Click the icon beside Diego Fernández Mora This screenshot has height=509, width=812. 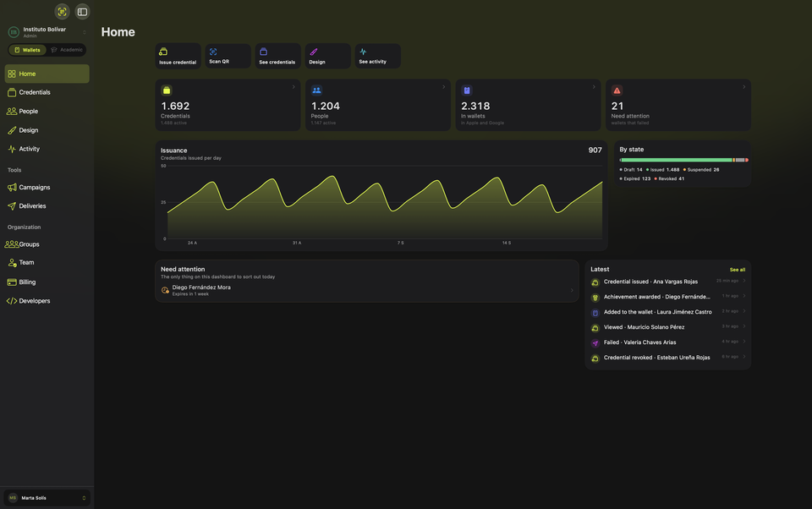[x=165, y=291]
